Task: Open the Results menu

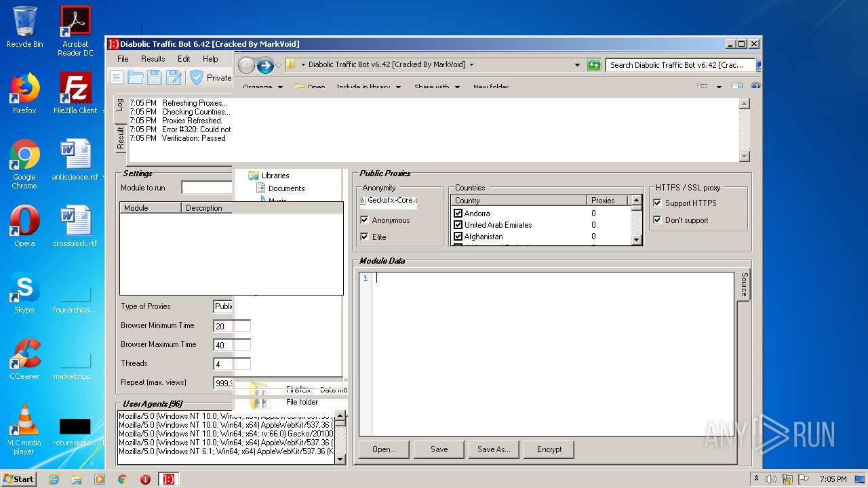Action: (x=153, y=59)
